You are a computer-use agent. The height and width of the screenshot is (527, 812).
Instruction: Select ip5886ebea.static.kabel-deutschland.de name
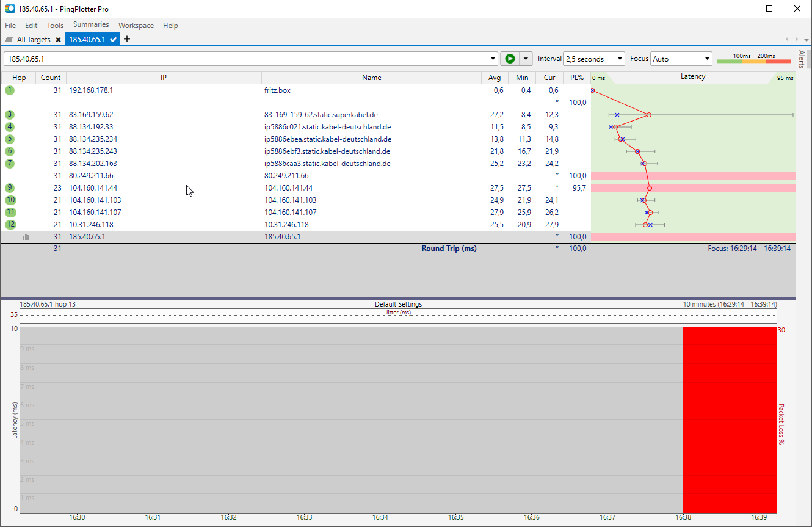click(327, 139)
